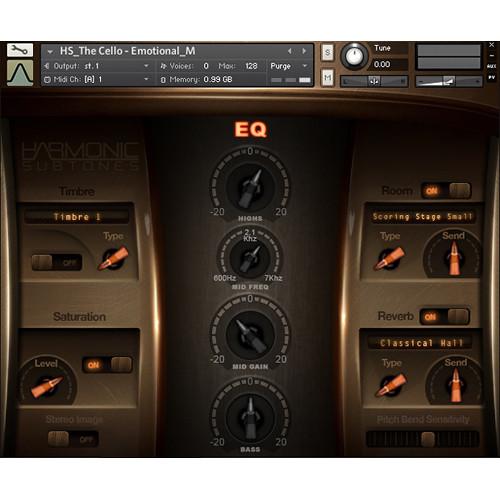
Task: Click the Room Type selector knob
Action: click(389, 259)
